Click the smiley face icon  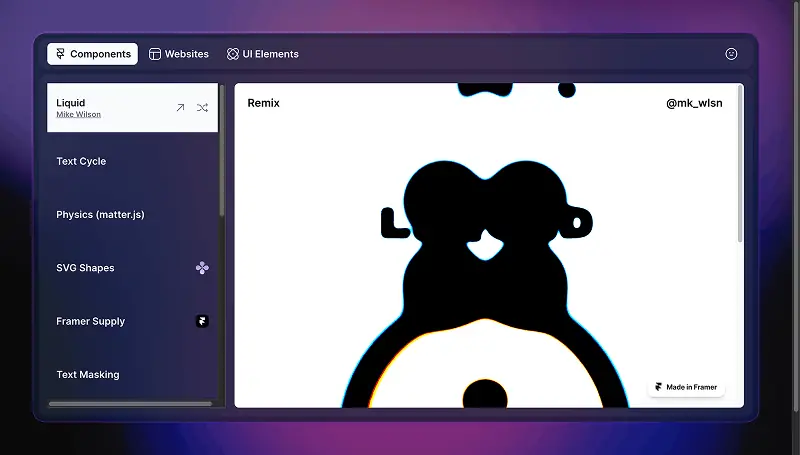coord(731,54)
